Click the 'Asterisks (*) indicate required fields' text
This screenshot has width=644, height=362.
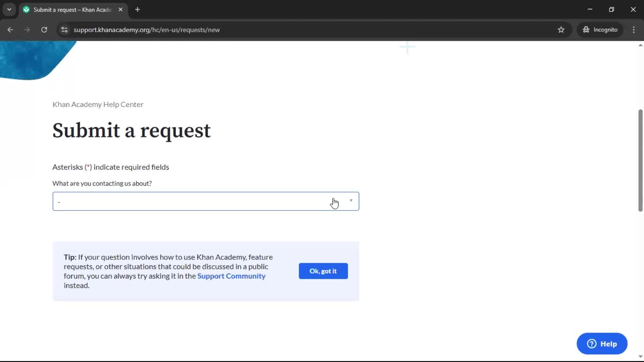111,167
